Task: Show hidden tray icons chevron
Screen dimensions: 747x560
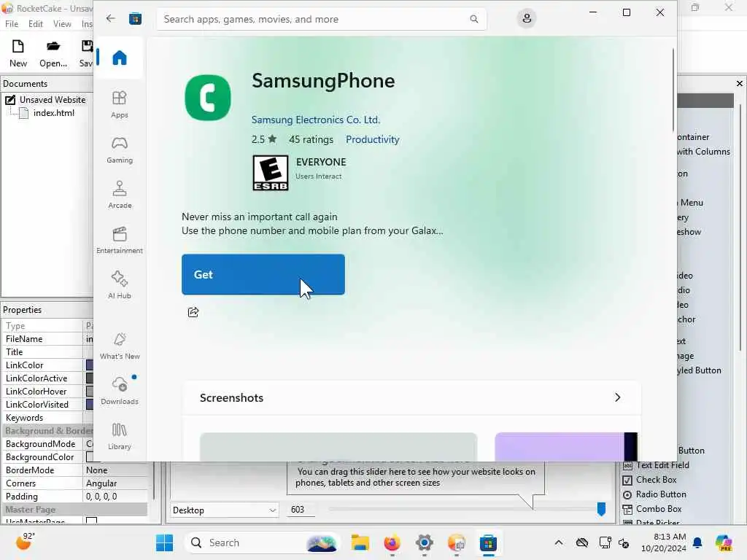Action: [x=559, y=542]
